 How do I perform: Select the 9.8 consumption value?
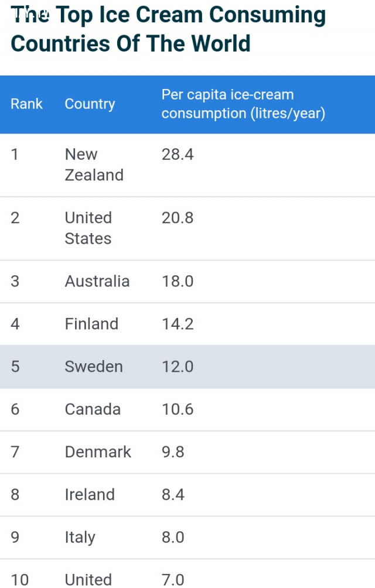click(x=173, y=452)
